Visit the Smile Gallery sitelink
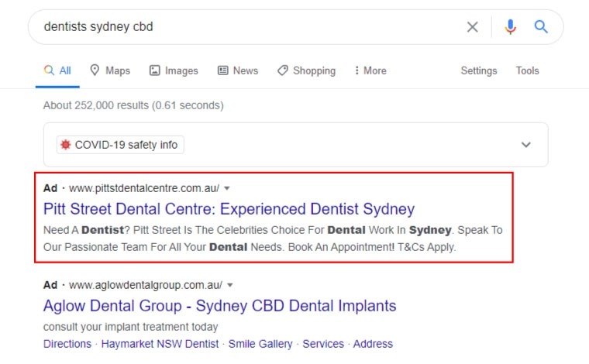 click(x=260, y=344)
